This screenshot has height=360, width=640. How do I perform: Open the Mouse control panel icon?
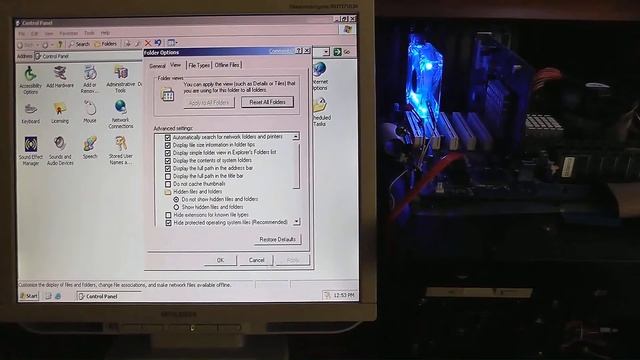click(x=90, y=112)
